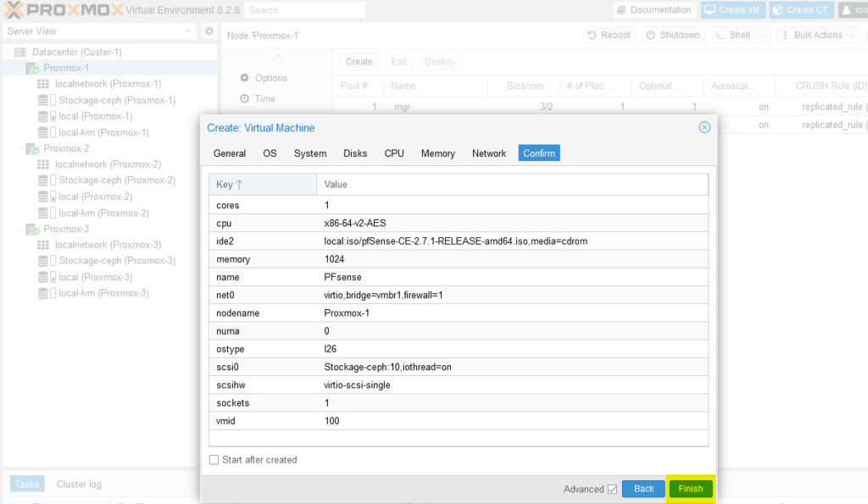
Task: Click the Shutdown power icon
Action: click(650, 35)
